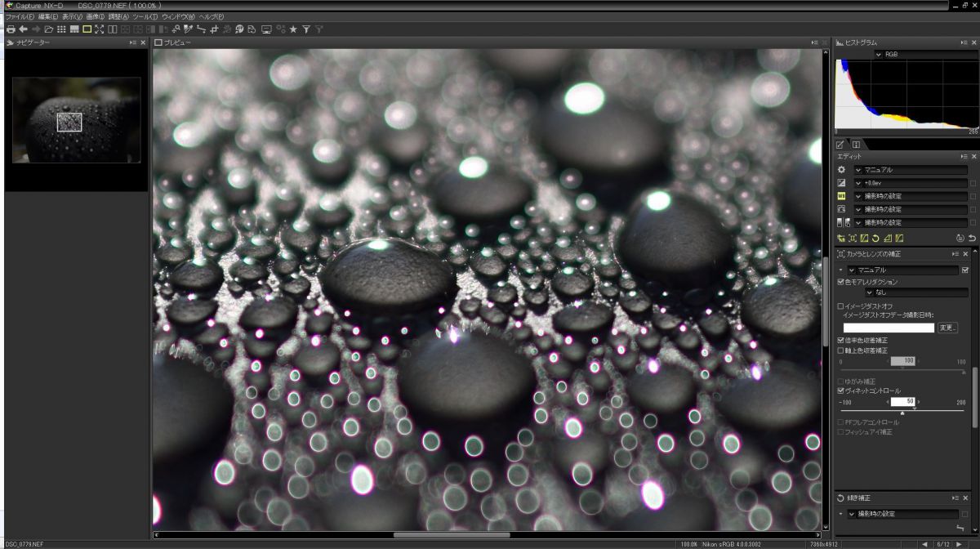This screenshot has width=980, height=549.
Task: Click the star rating filter icon
Action: pos(293,29)
